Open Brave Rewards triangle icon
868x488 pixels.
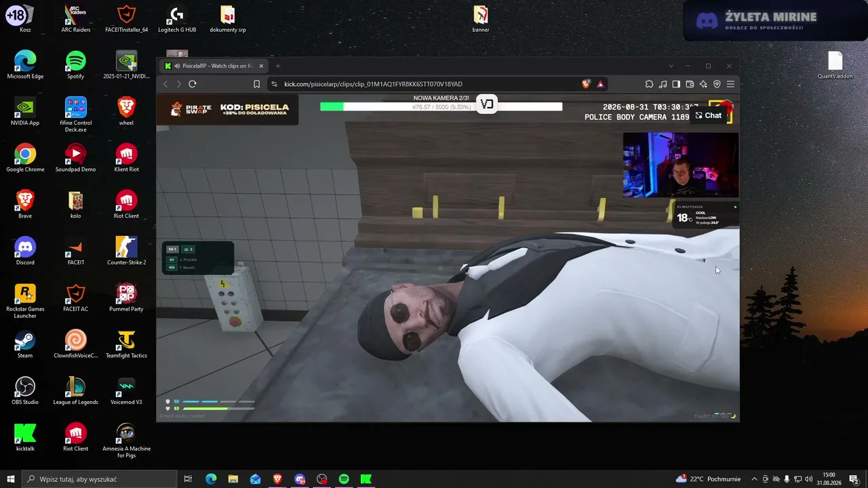[600, 84]
